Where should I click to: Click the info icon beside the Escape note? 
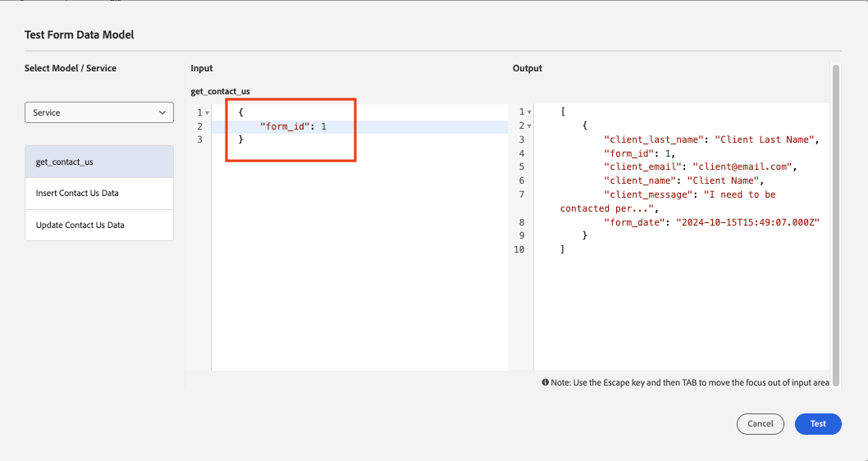tap(546, 382)
